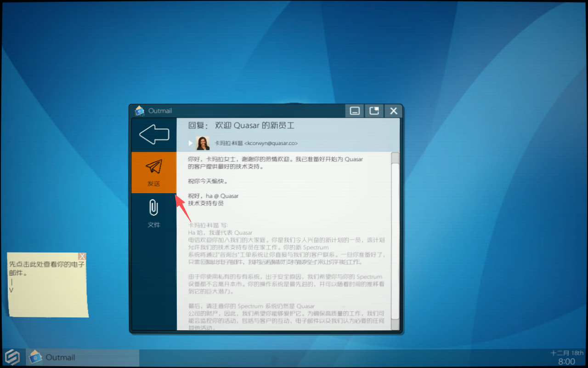Click the line 祝好，ha @ Quasar
Screen dimensions: 588x368
(x=213, y=196)
